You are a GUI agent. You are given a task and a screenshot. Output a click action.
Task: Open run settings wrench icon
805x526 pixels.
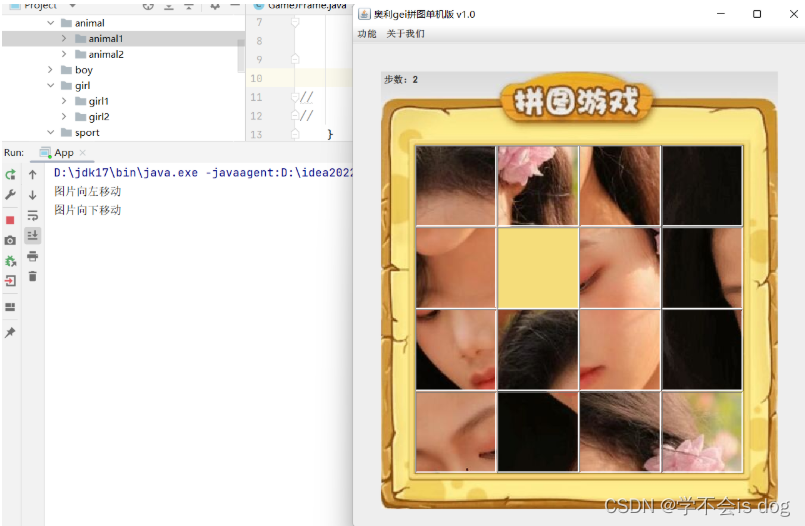point(10,195)
